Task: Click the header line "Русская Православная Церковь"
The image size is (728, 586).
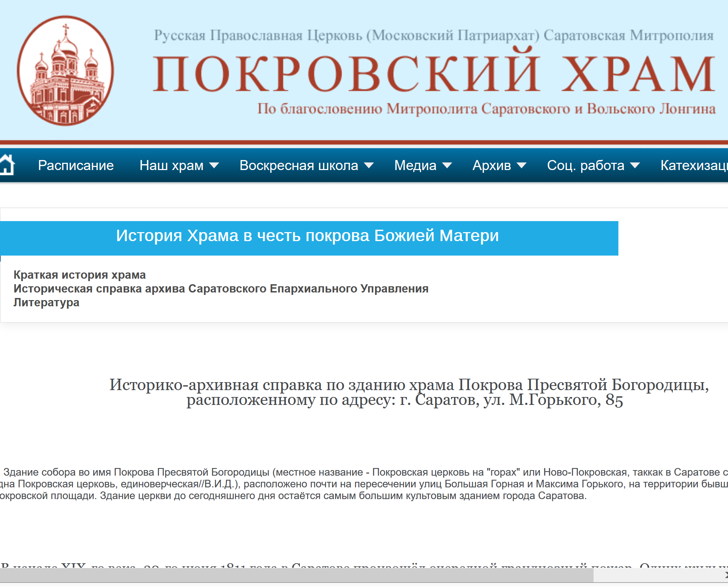Action: pyautogui.click(x=434, y=36)
